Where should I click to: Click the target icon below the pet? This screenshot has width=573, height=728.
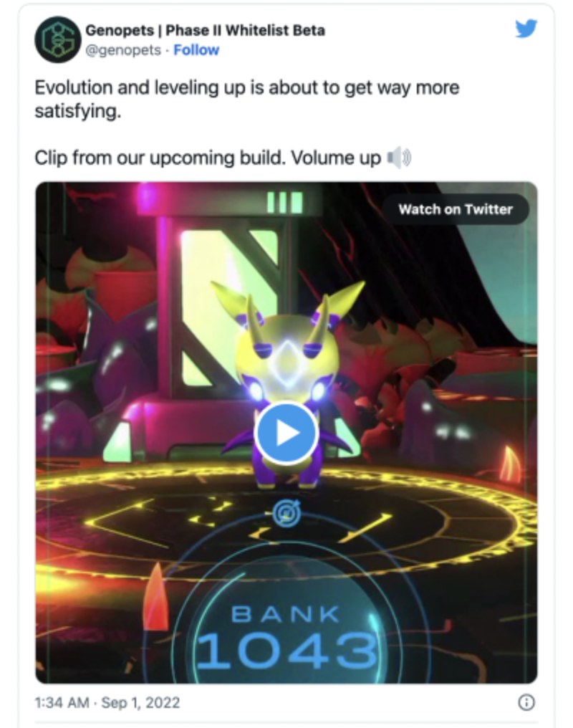coord(286,513)
